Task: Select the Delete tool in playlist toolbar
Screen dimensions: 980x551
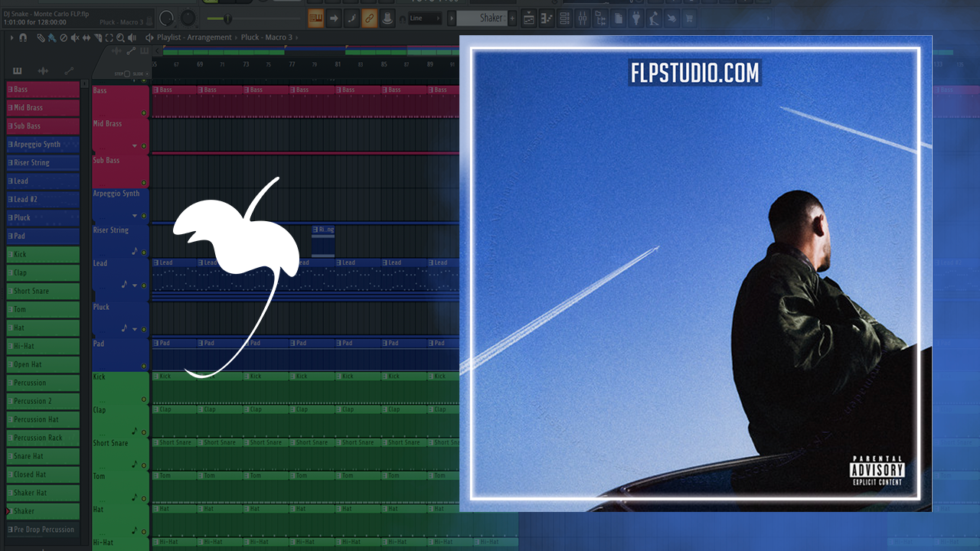Action: pyautogui.click(x=64, y=37)
